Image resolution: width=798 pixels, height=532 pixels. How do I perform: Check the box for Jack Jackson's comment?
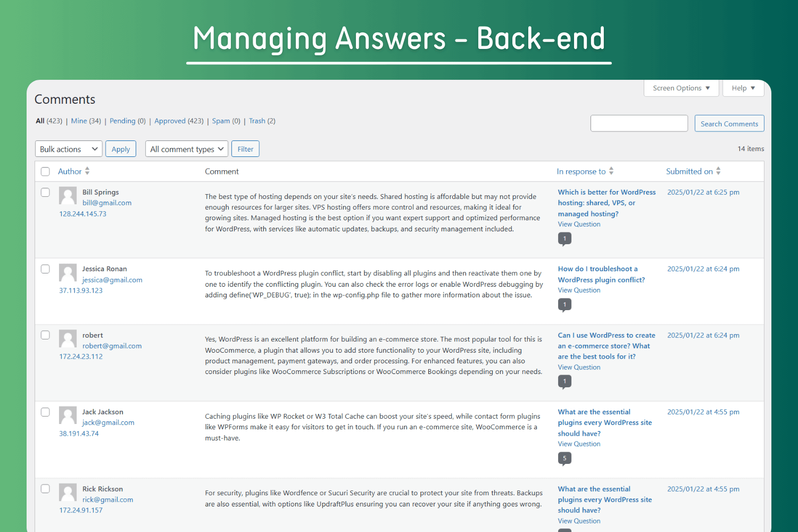click(45, 412)
